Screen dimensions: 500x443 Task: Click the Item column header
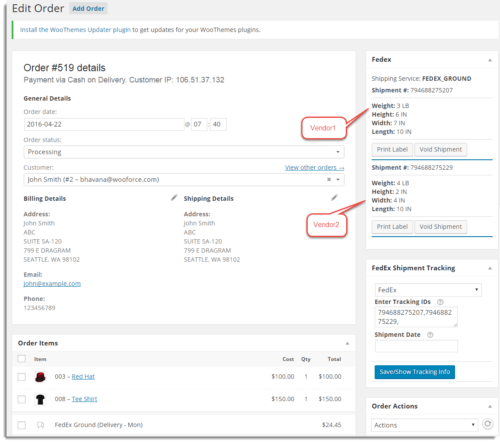pyautogui.click(x=40, y=359)
